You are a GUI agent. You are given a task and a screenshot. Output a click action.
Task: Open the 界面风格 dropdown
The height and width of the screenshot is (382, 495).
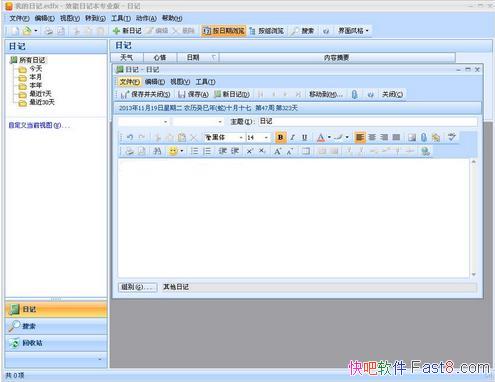[x=353, y=31]
